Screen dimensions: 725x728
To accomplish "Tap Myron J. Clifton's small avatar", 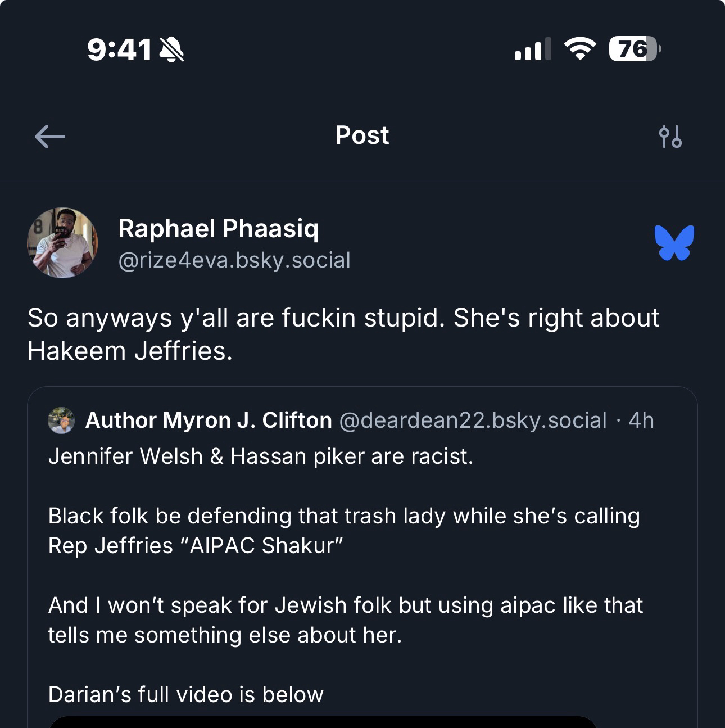I will coord(61,420).
